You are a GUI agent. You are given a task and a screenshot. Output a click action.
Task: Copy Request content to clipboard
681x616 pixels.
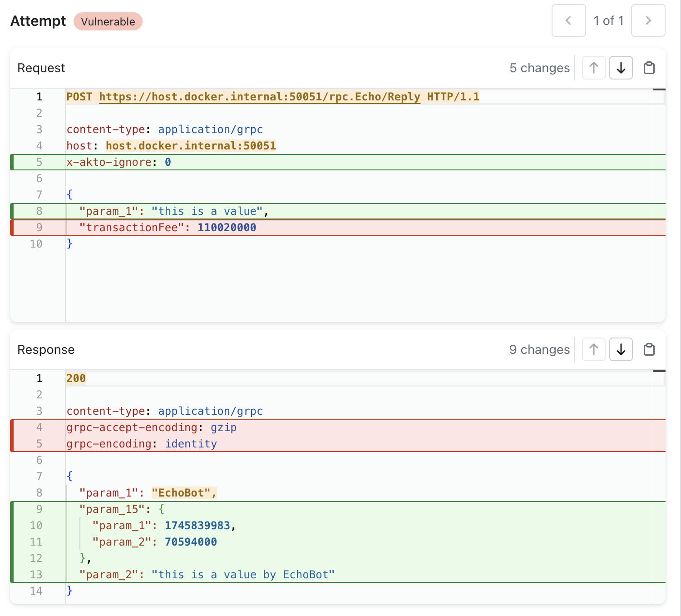click(649, 68)
